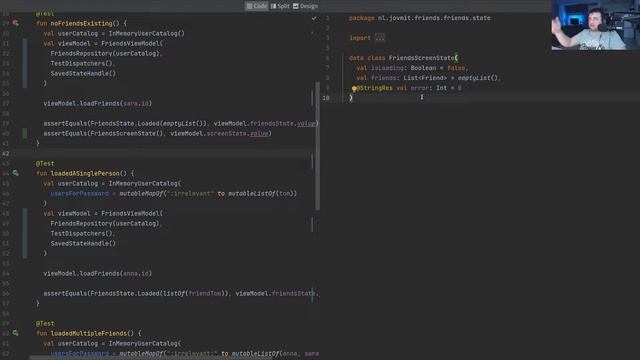Click viewModel.loadFriends(anna.id) call
Viewport: 640px width, 360px height.
(x=98, y=273)
